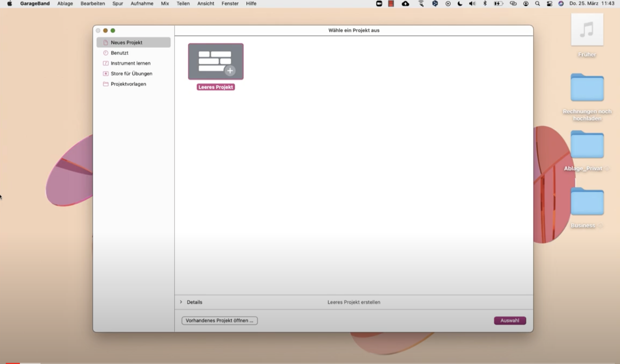
Task: Open the Fenster menu
Action: click(230, 3)
